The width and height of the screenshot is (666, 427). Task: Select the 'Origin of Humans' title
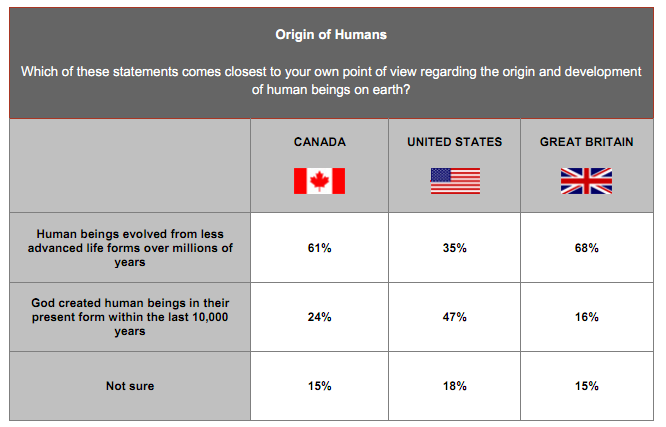[x=332, y=35]
